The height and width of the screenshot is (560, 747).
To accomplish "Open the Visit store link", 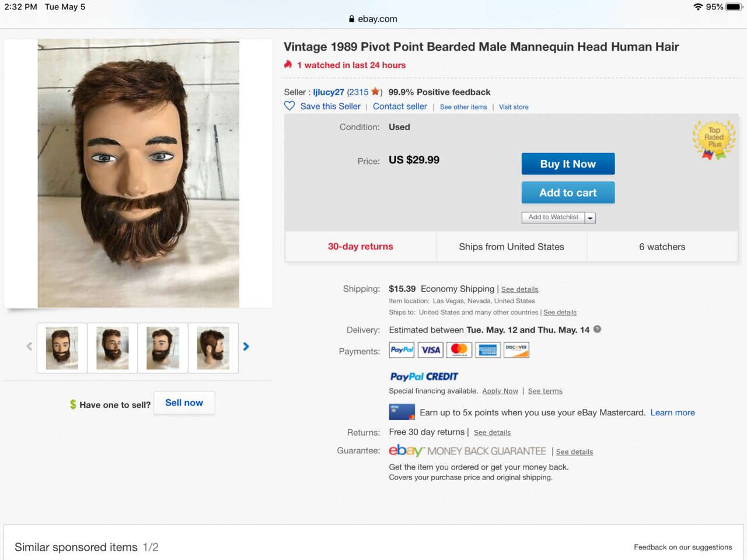I will pos(514,107).
